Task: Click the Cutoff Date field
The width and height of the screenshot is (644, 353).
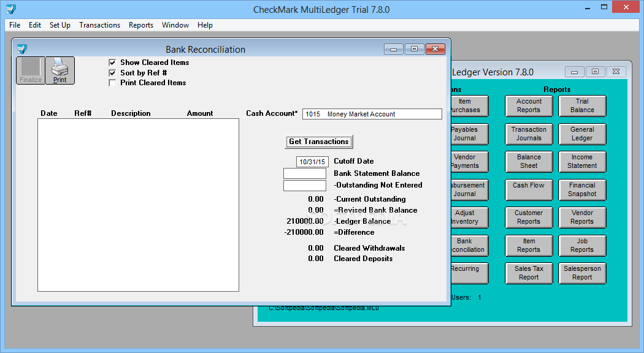Action: (x=312, y=162)
